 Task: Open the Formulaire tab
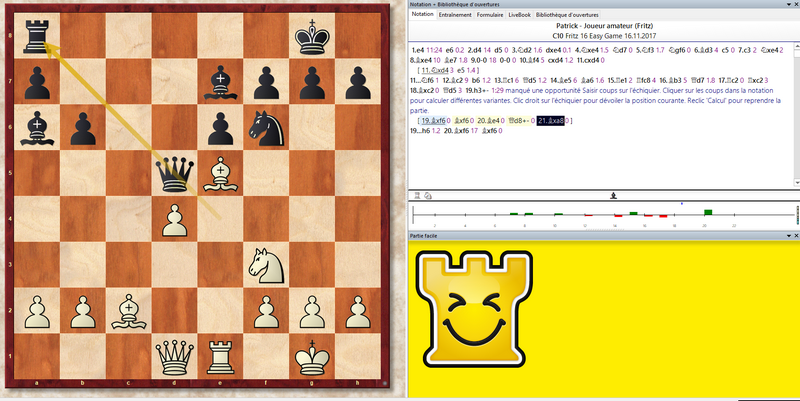[490, 15]
